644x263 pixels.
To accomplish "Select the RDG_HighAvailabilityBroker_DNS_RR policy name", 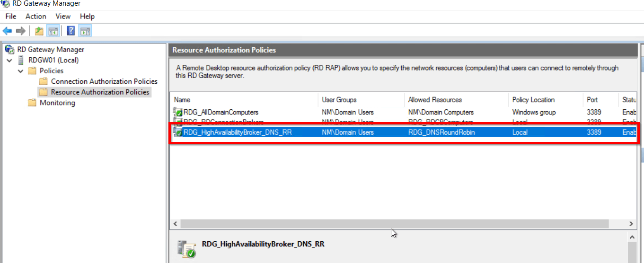I will pyautogui.click(x=238, y=132).
